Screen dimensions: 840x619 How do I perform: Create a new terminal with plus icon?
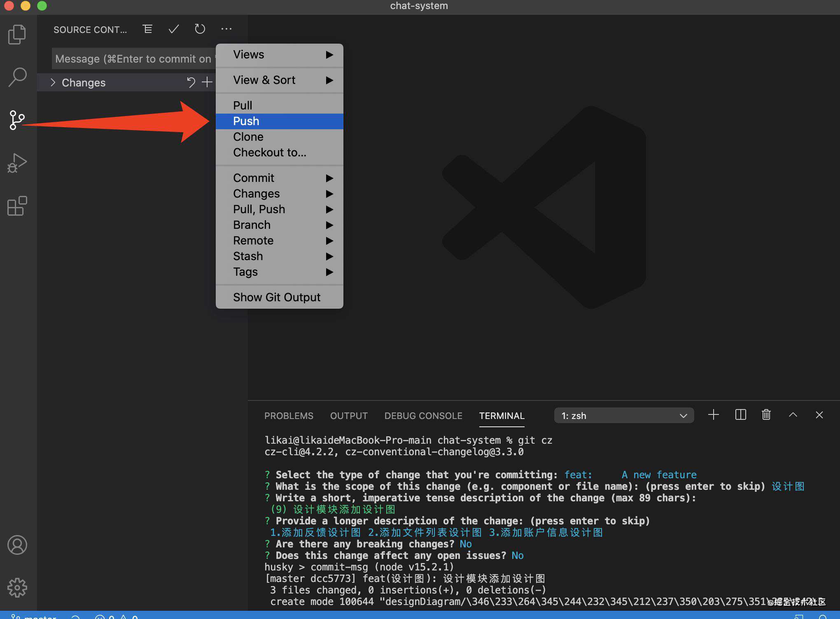coord(714,415)
